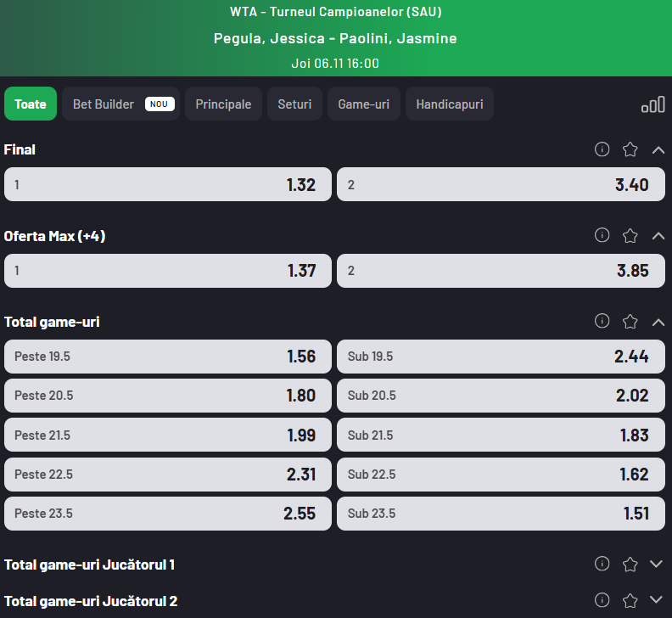The image size is (672, 618).
Task: Favorite the Oferta Max (+4) market
Action: pos(630,235)
